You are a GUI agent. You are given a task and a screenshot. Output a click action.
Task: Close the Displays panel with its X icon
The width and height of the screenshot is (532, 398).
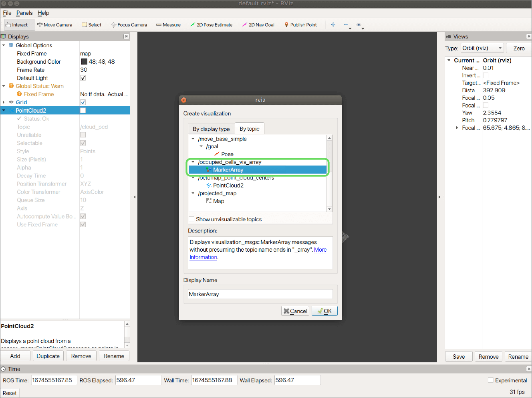pyautogui.click(x=126, y=36)
